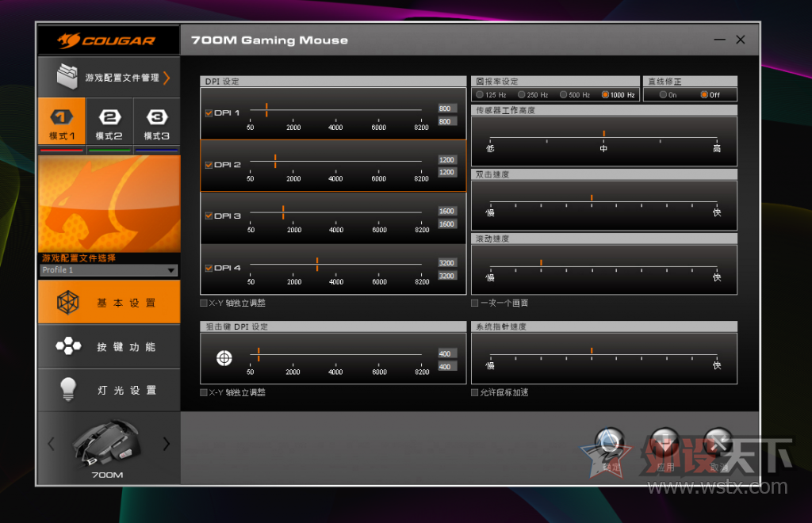This screenshot has width=812, height=523.
Task: Open the basic settings (基本设置) section
Action: (x=109, y=302)
